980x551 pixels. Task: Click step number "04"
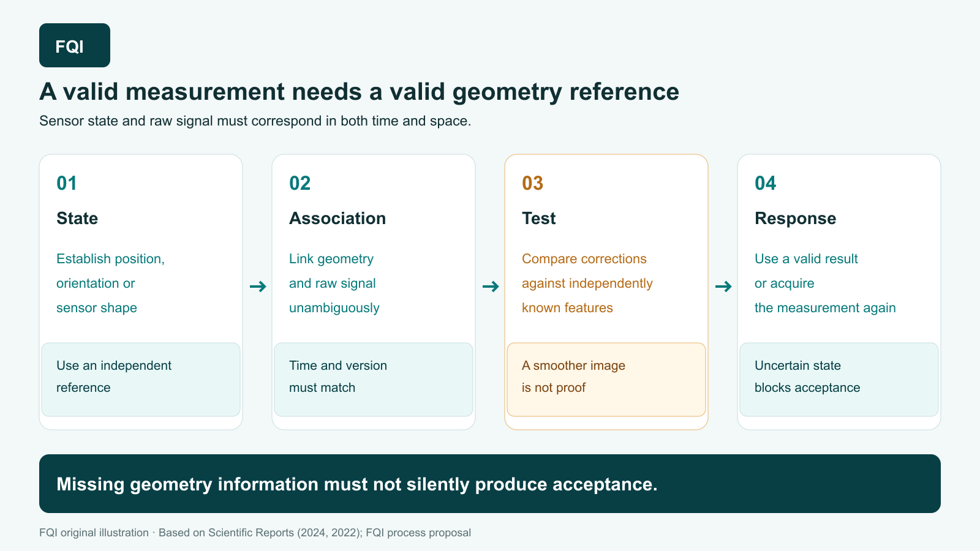(x=766, y=183)
